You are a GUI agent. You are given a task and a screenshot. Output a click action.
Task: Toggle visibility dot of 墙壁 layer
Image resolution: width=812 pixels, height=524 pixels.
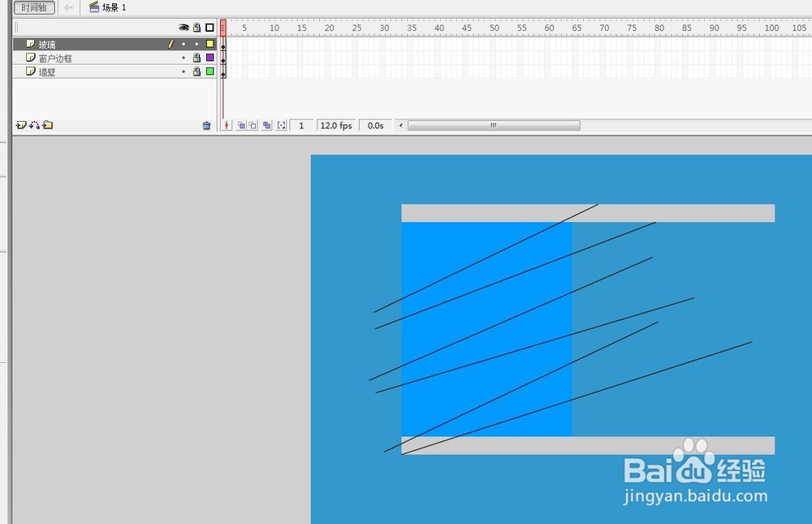point(184,71)
